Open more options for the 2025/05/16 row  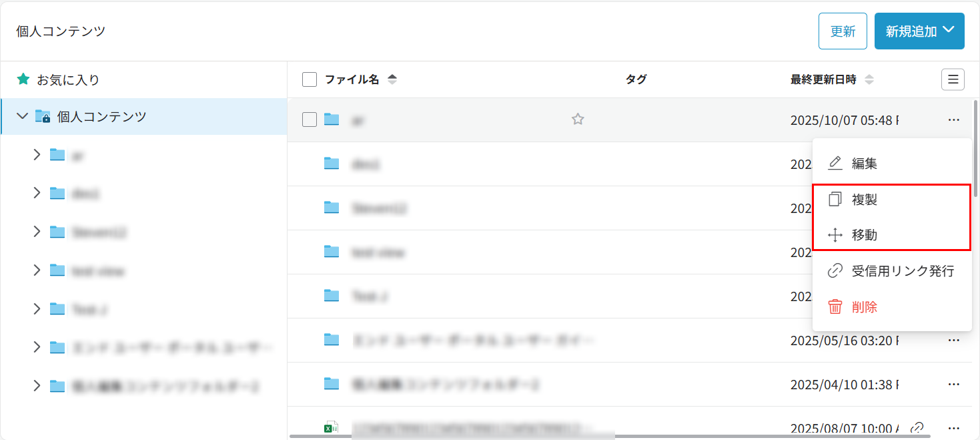(x=953, y=341)
